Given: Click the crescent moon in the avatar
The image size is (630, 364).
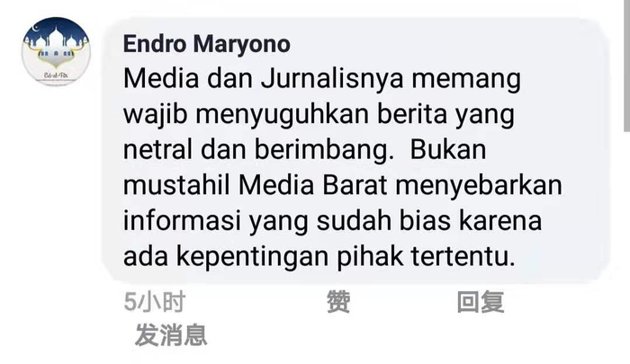Looking at the screenshot, I should pos(35,29).
